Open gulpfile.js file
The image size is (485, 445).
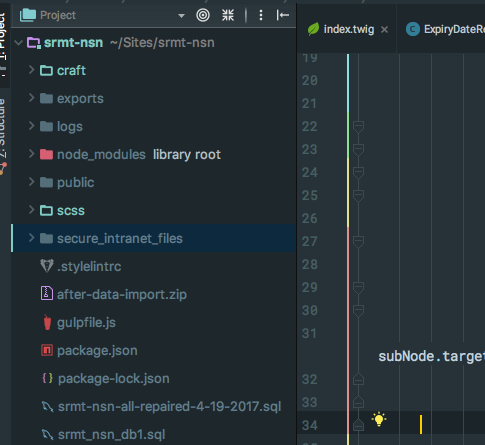coord(86,323)
